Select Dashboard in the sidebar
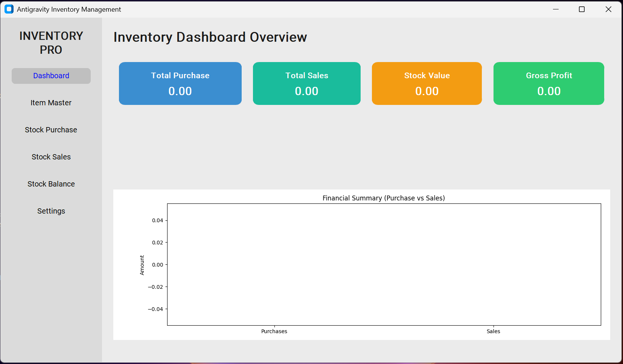 pos(51,76)
